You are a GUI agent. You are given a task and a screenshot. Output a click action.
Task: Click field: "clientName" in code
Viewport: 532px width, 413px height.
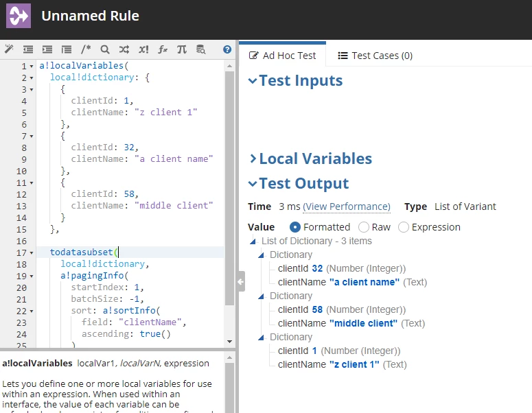(134, 322)
